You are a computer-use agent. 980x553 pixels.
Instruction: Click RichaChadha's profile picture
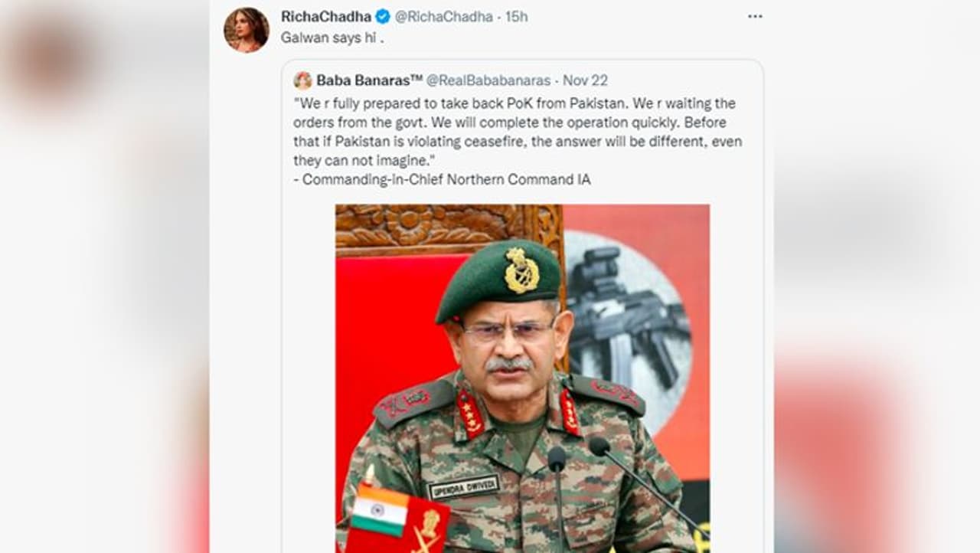(x=246, y=30)
